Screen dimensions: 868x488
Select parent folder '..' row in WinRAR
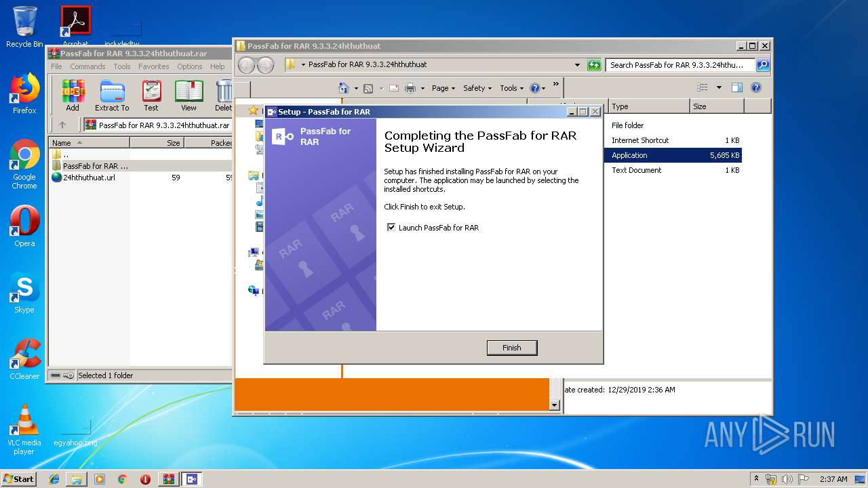coord(140,155)
